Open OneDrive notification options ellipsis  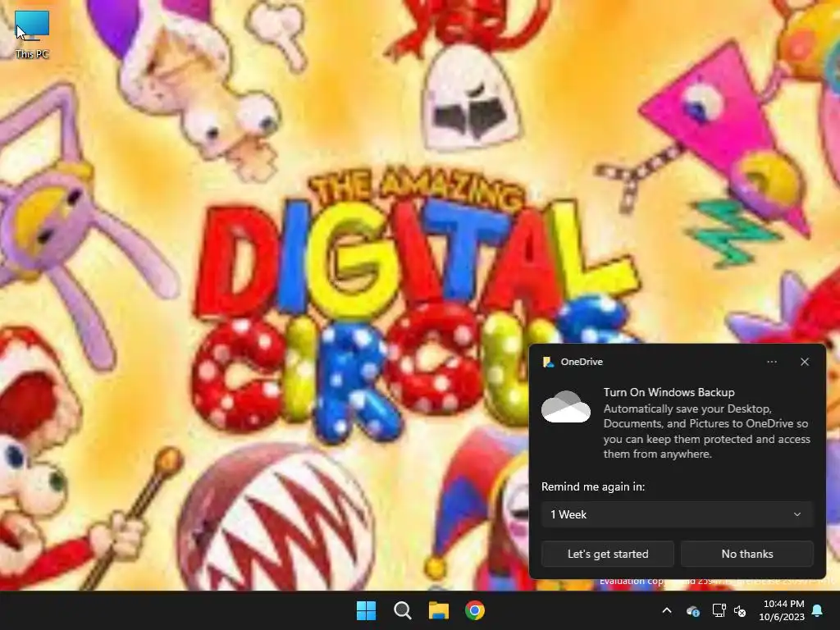[771, 362]
